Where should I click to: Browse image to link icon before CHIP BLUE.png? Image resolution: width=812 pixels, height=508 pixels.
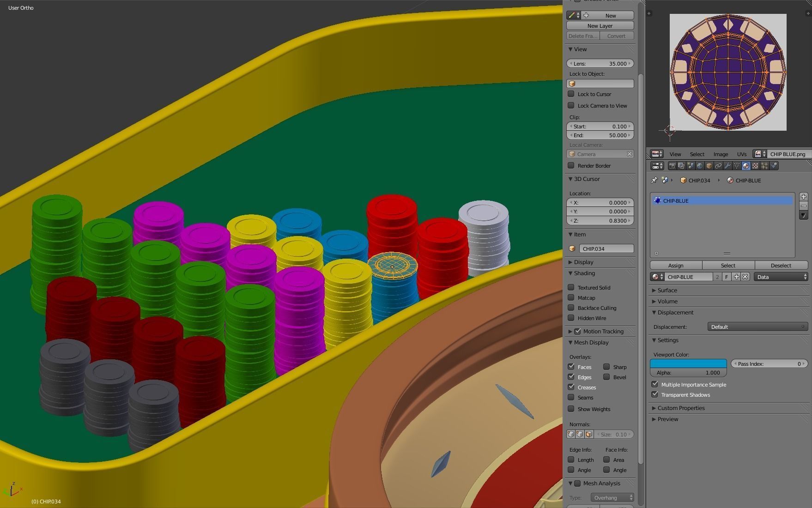760,154
